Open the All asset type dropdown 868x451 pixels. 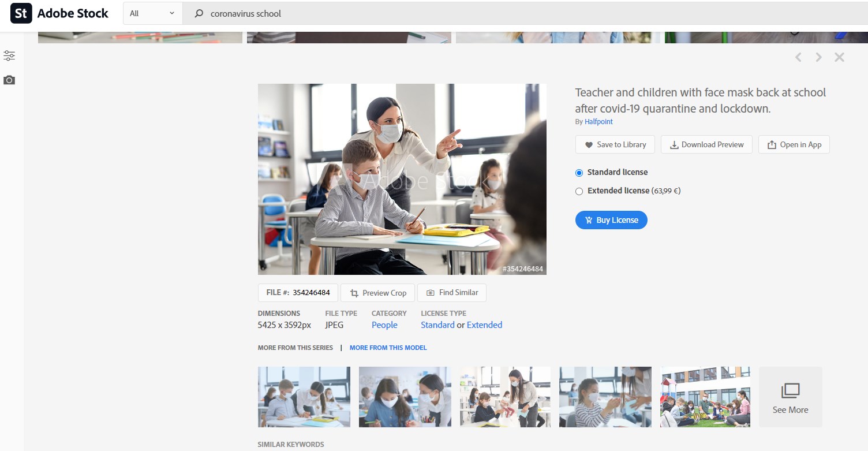click(152, 13)
